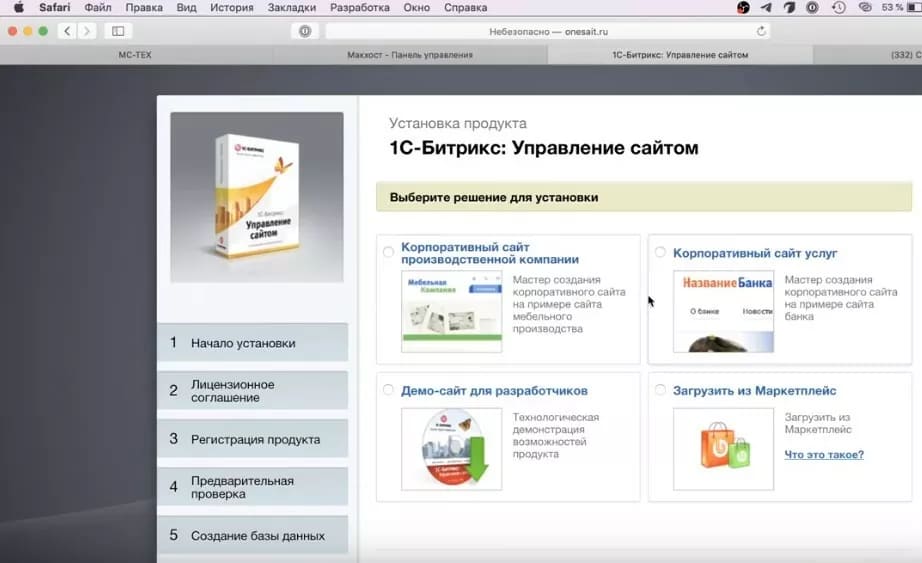The height and width of the screenshot is (563, 922).
Task: Open the Apple menu
Action: [18, 8]
